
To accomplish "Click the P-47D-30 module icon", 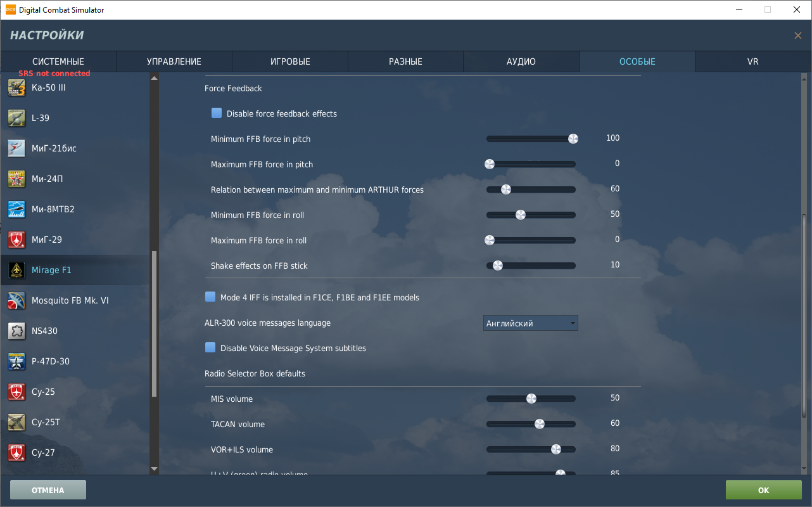I will pyautogui.click(x=16, y=361).
